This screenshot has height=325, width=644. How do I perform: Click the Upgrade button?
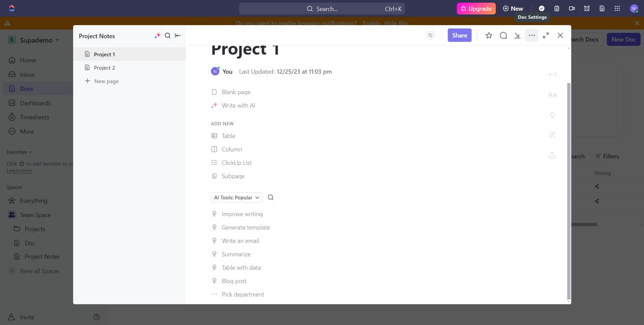coord(476,8)
